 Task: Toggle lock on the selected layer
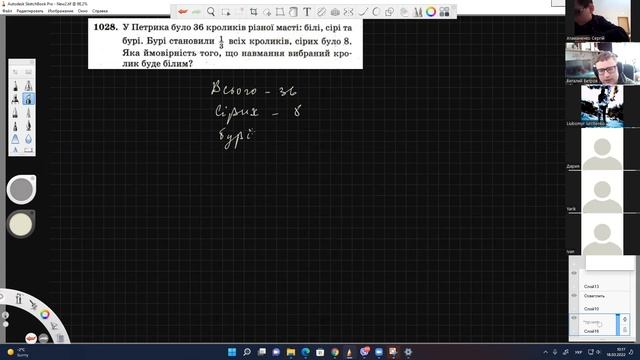pos(625,329)
